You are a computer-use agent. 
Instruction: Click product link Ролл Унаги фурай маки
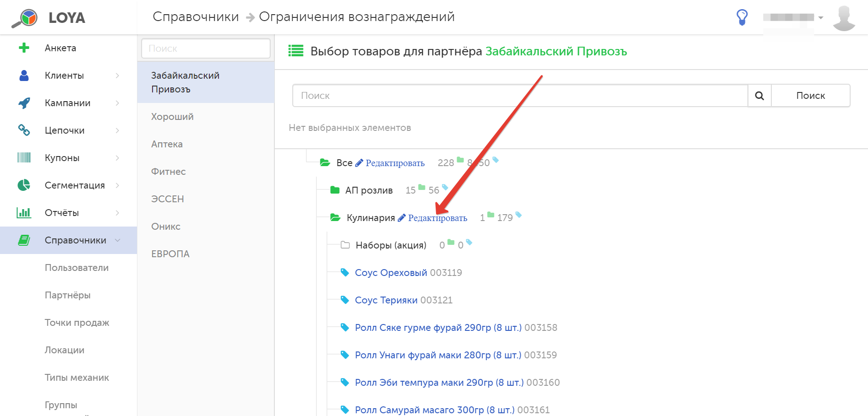coord(438,355)
